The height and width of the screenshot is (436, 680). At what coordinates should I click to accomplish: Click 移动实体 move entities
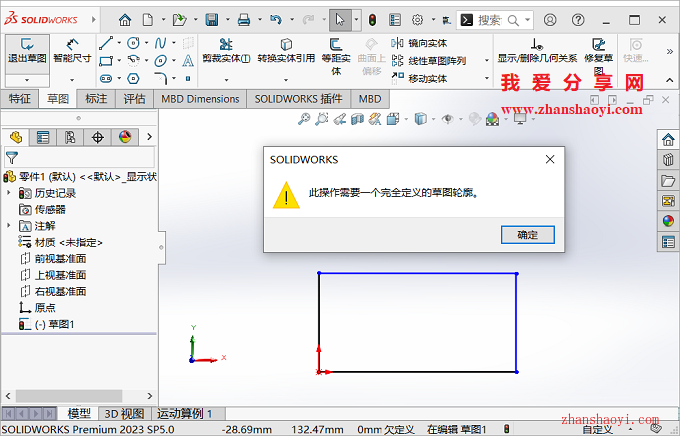(x=419, y=79)
